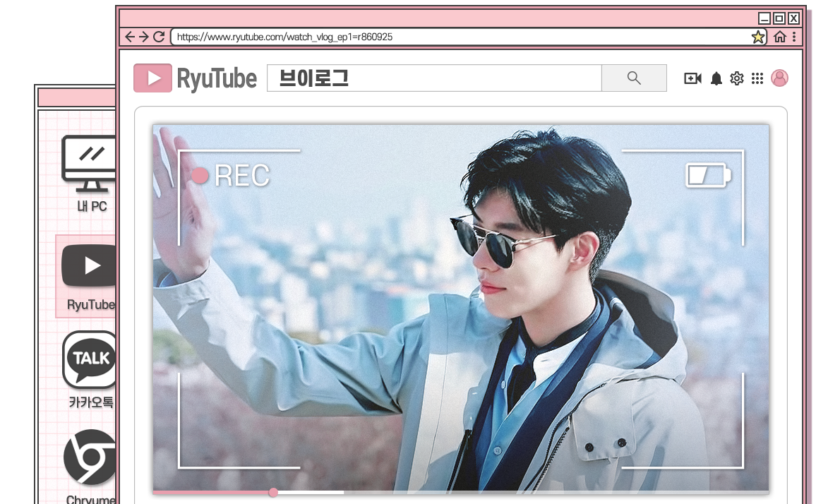
Task: Click the magnifying glass search button
Action: tap(635, 78)
